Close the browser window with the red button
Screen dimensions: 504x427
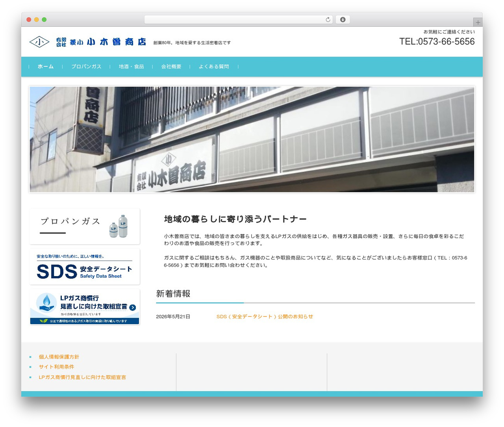[29, 20]
